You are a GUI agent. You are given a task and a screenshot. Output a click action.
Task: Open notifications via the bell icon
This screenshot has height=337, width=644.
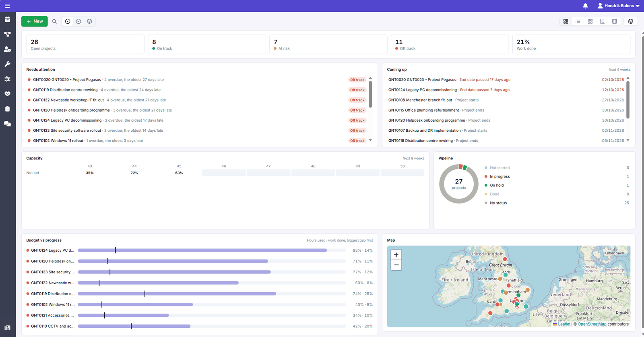pos(585,6)
